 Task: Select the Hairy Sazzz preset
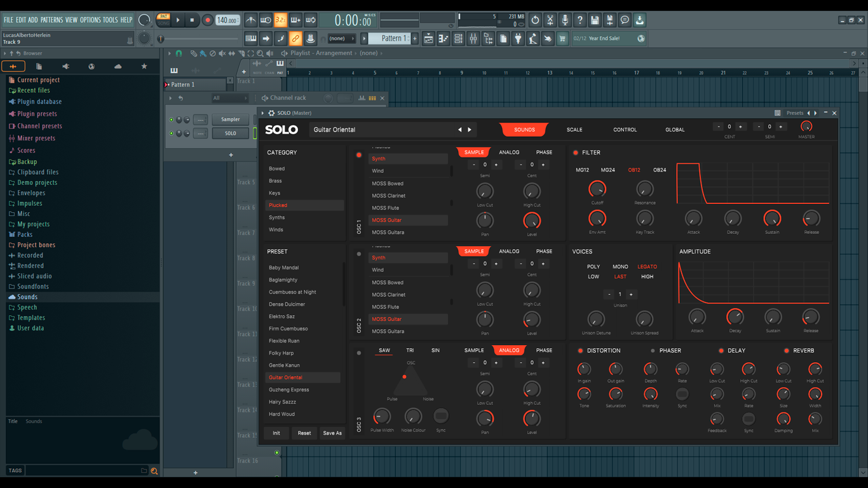tap(282, 402)
